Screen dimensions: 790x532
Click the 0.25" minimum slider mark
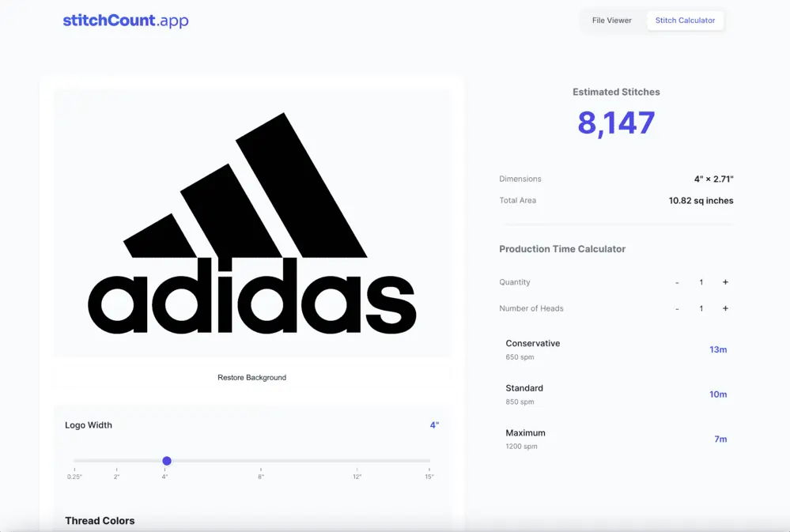pyautogui.click(x=75, y=461)
